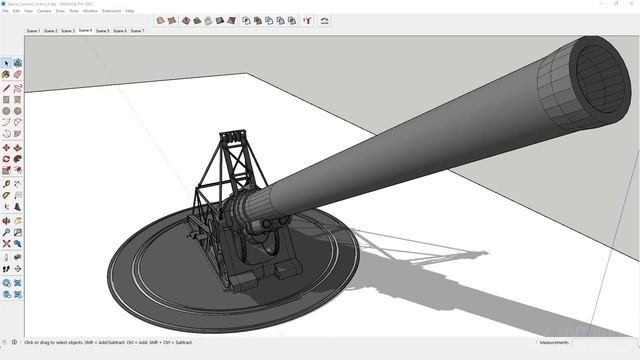Pick the Tape Measure tool
The width and height of the screenshot is (640, 360).
tap(6, 184)
